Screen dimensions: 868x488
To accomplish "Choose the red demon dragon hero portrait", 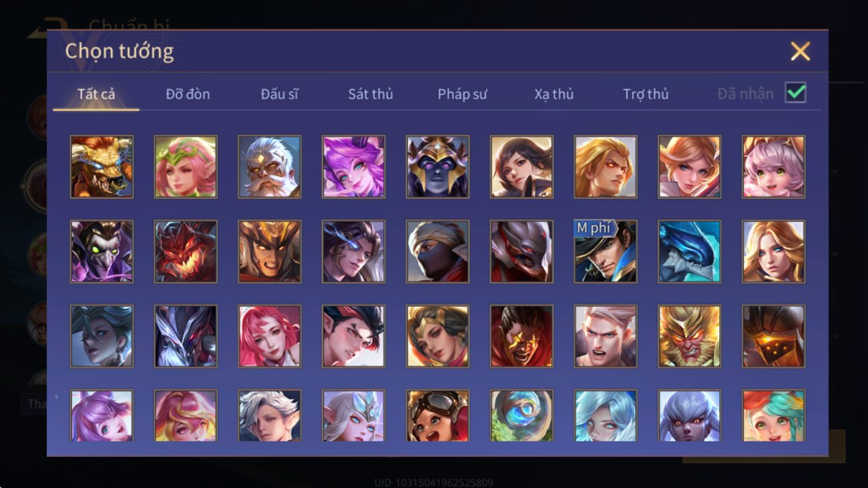I will click(x=186, y=252).
